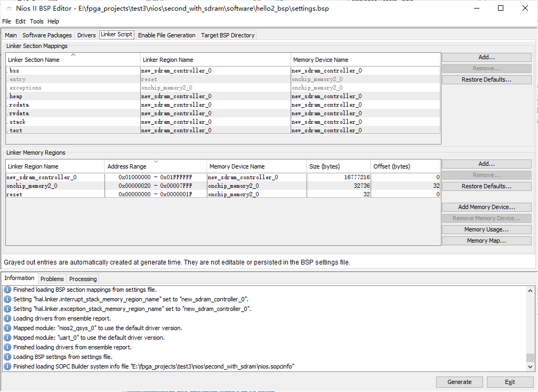Open the Tools menu
Viewport: 538px width, 392px height.
tap(36, 21)
